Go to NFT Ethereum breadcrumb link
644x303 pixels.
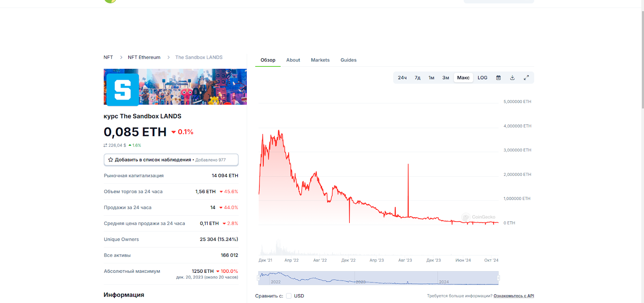click(x=144, y=57)
